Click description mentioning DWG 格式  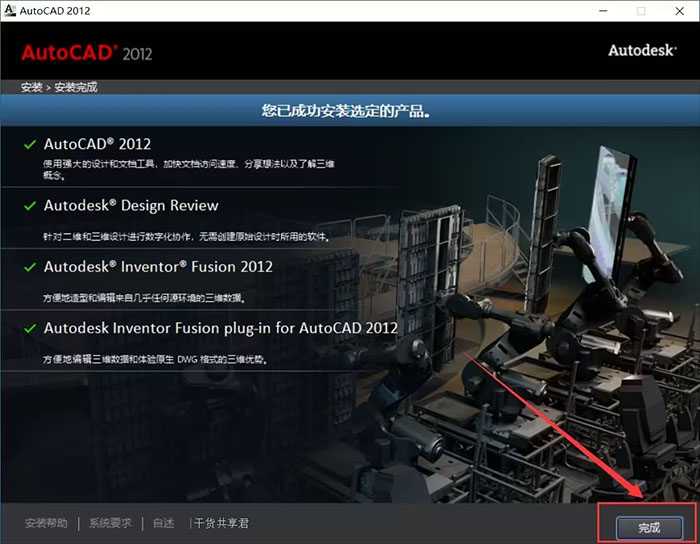pos(155,359)
